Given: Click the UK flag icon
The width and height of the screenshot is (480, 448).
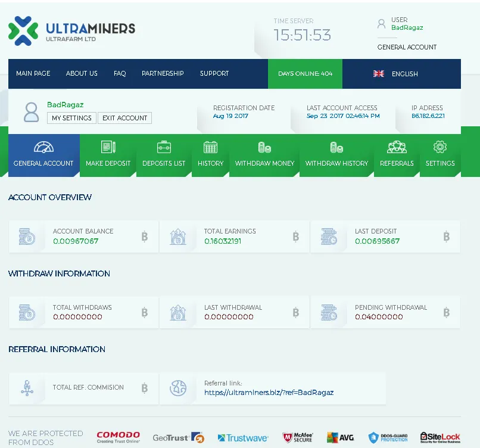Looking at the screenshot, I should pos(379,73).
